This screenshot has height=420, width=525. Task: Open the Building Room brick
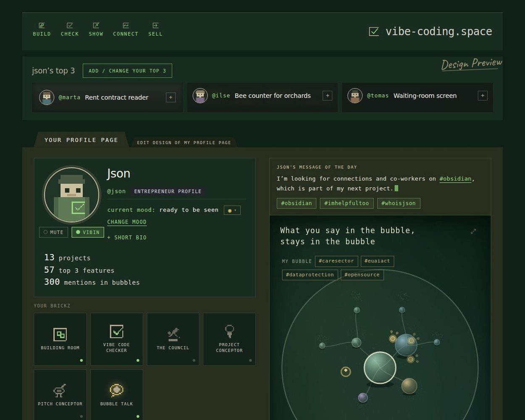click(x=60, y=339)
